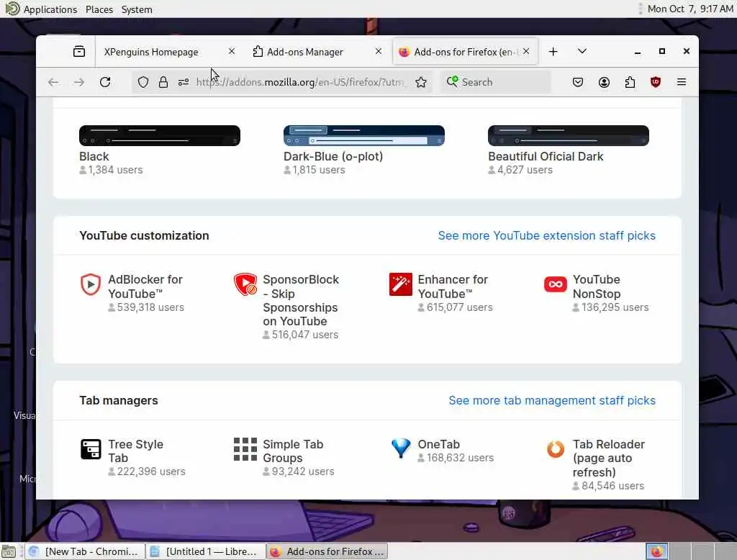
Task: Open the Places menu in top panel
Action: pyautogui.click(x=99, y=9)
